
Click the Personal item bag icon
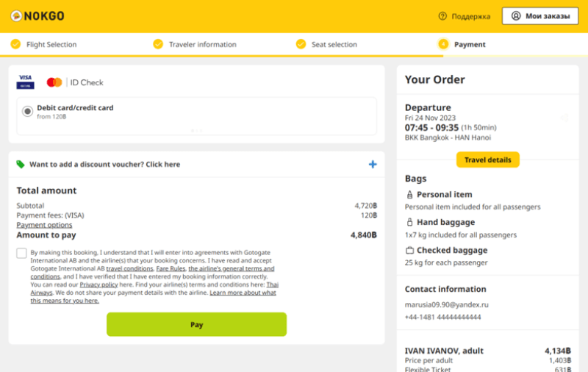(409, 195)
